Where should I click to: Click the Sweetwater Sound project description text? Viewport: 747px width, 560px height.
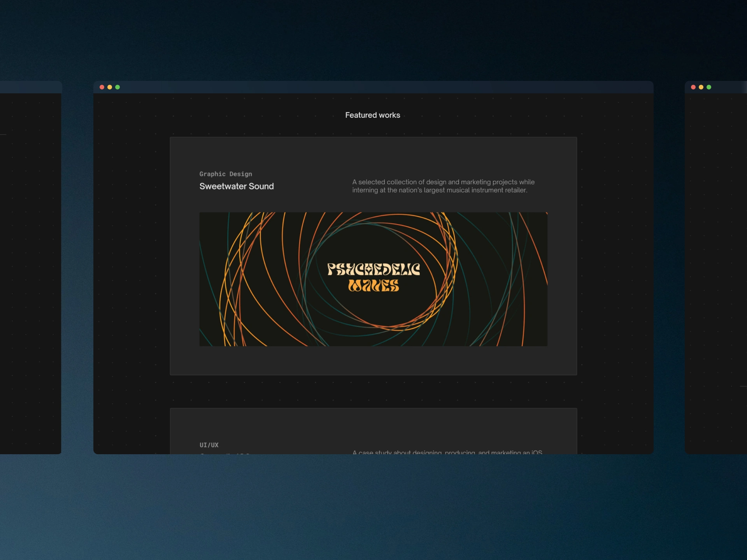point(443,186)
